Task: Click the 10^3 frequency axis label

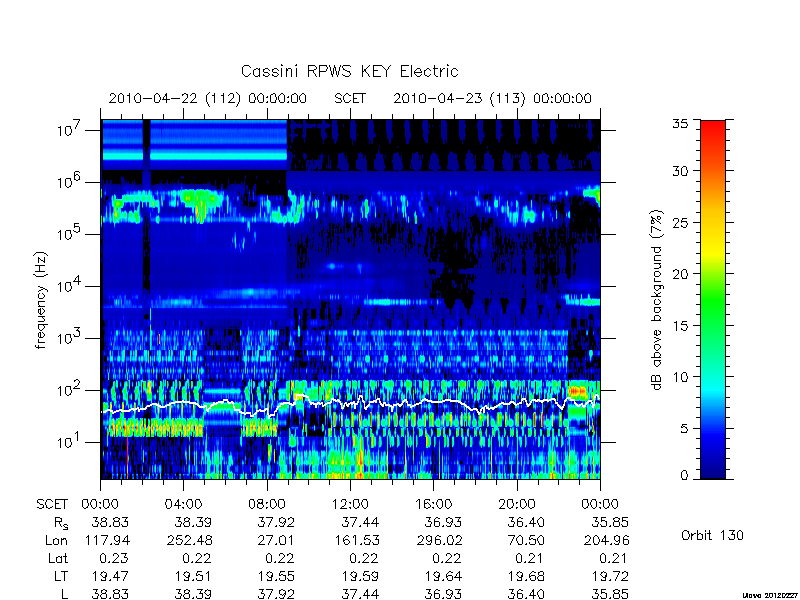Action: pyautogui.click(x=68, y=337)
